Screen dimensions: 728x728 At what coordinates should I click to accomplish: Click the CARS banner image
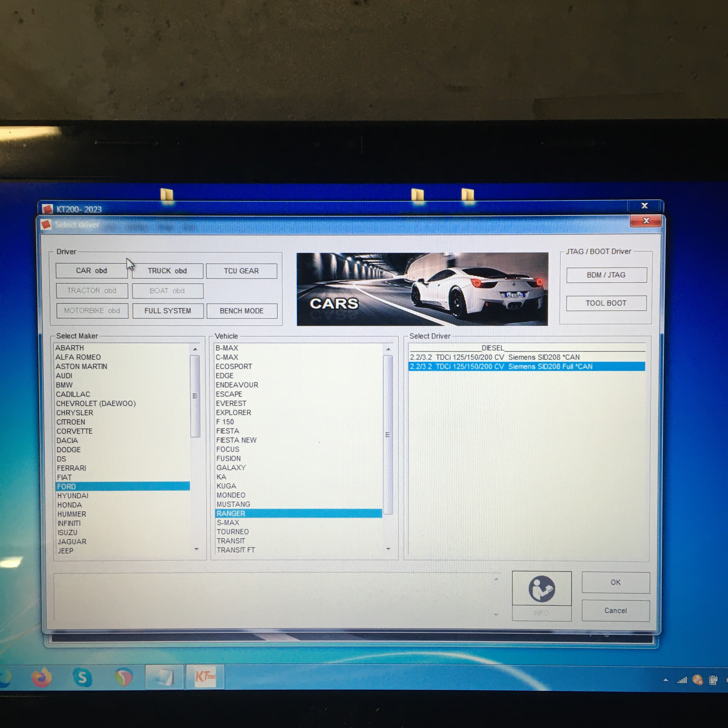click(x=422, y=289)
